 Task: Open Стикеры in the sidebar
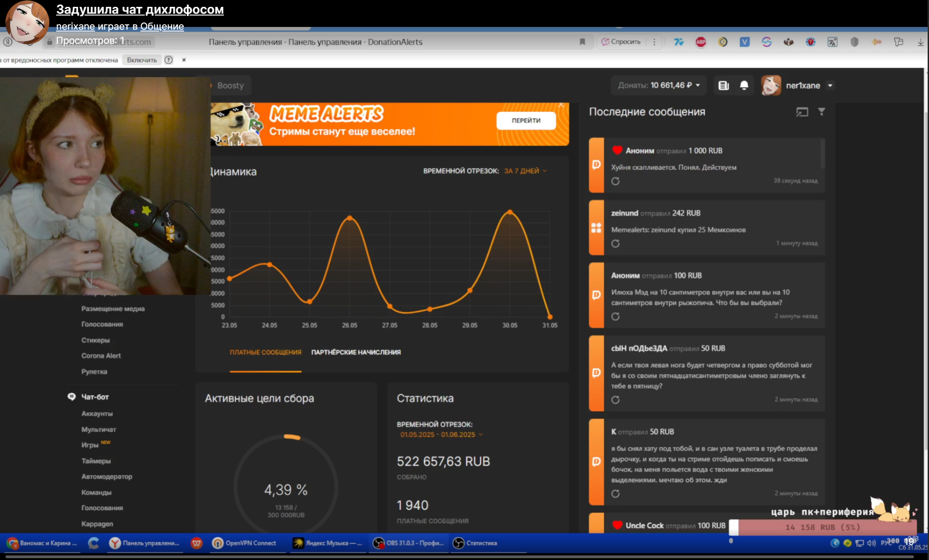[x=95, y=340]
